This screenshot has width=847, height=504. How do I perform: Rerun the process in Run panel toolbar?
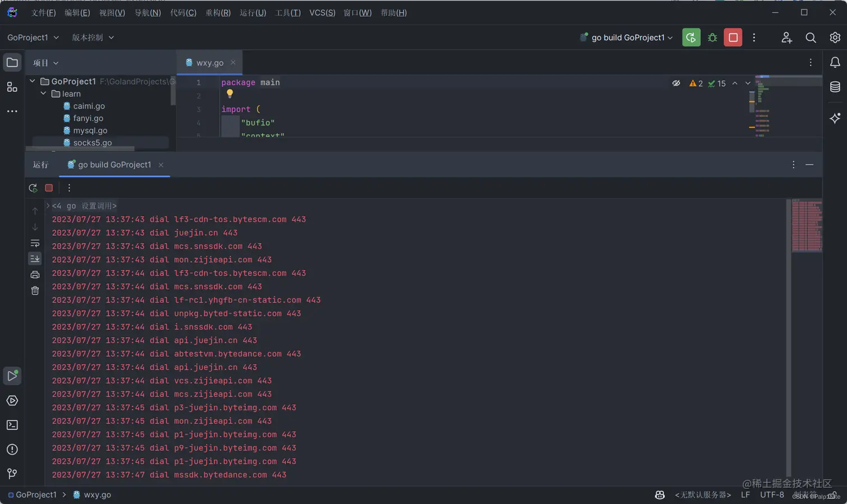[33, 188]
